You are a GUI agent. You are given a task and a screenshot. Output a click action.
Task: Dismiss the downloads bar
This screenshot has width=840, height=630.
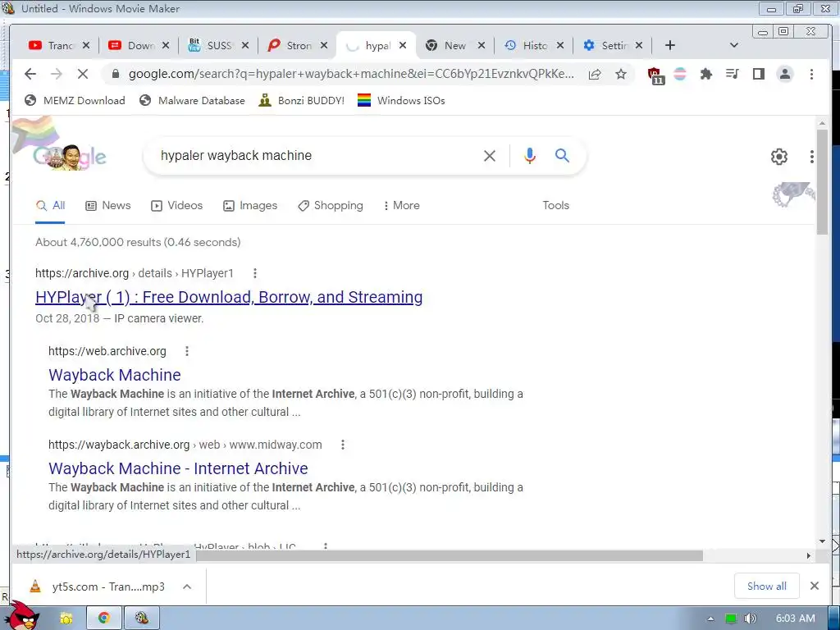coord(815,586)
